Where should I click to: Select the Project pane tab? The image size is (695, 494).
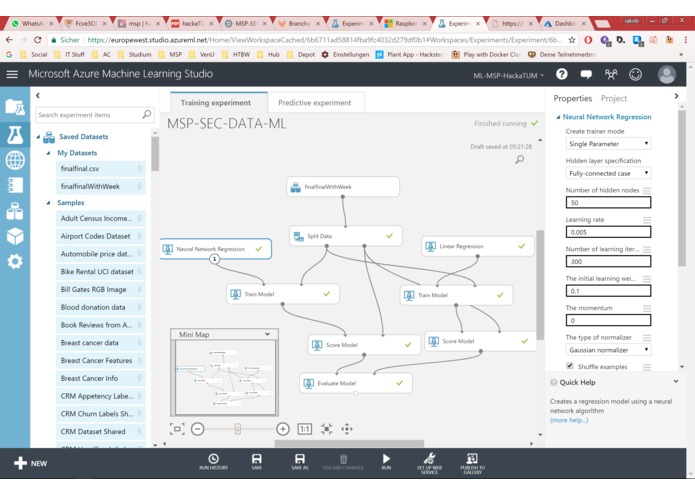click(x=613, y=98)
